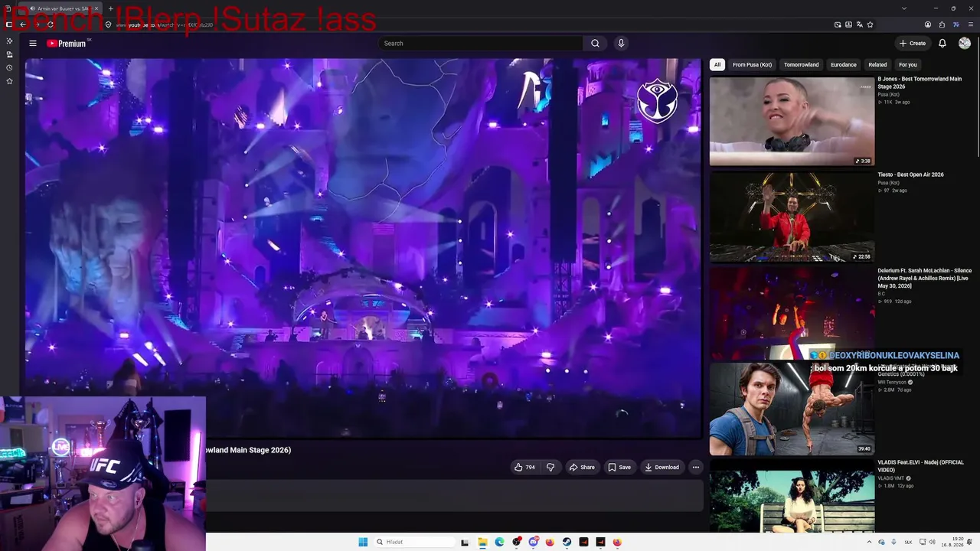Like the video with thumbs up
This screenshot has height=551, width=980.
point(525,467)
